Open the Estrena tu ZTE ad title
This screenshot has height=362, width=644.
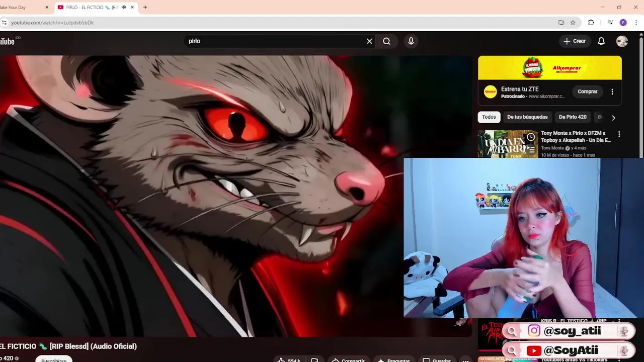520,89
